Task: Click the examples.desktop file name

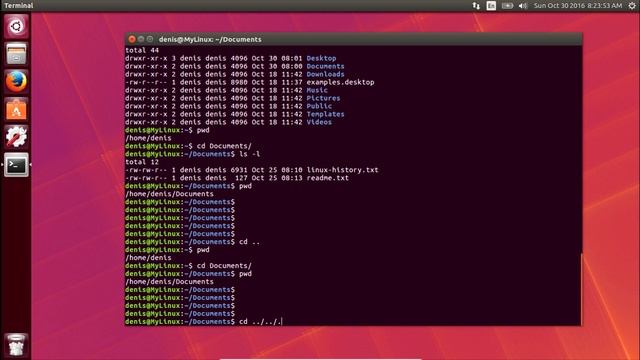Action: tap(340, 82)
